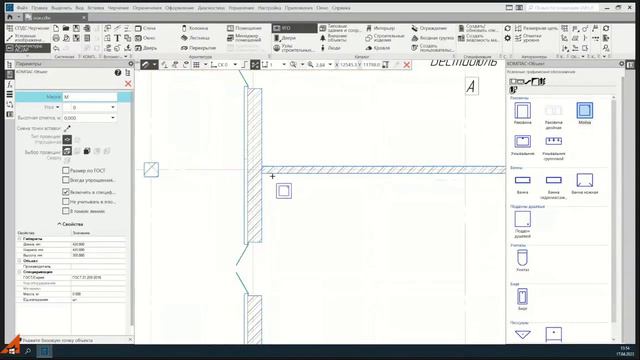
Task: Open the Высотная отметка dropdown
Action: pos(113,118)
